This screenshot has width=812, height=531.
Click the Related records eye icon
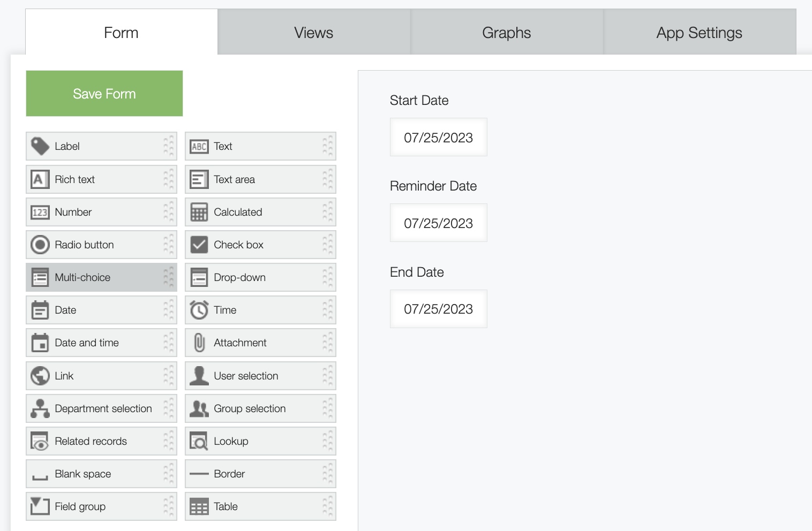pyautogui.click(x=40, y=441)
